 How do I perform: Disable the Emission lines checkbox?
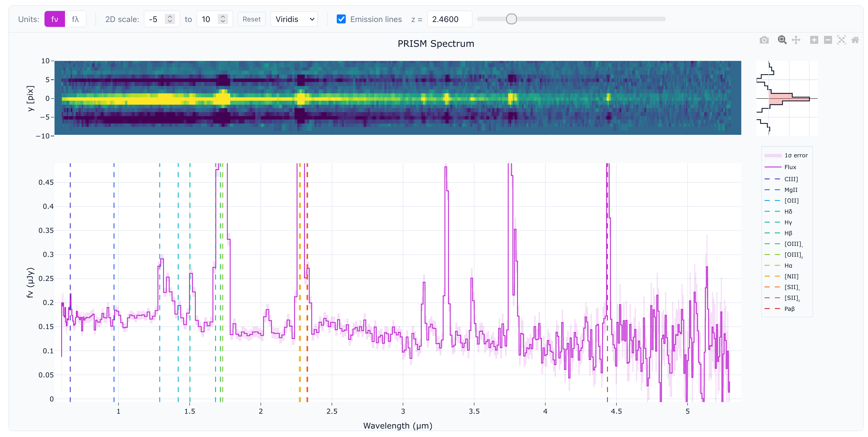click(341, 19)
